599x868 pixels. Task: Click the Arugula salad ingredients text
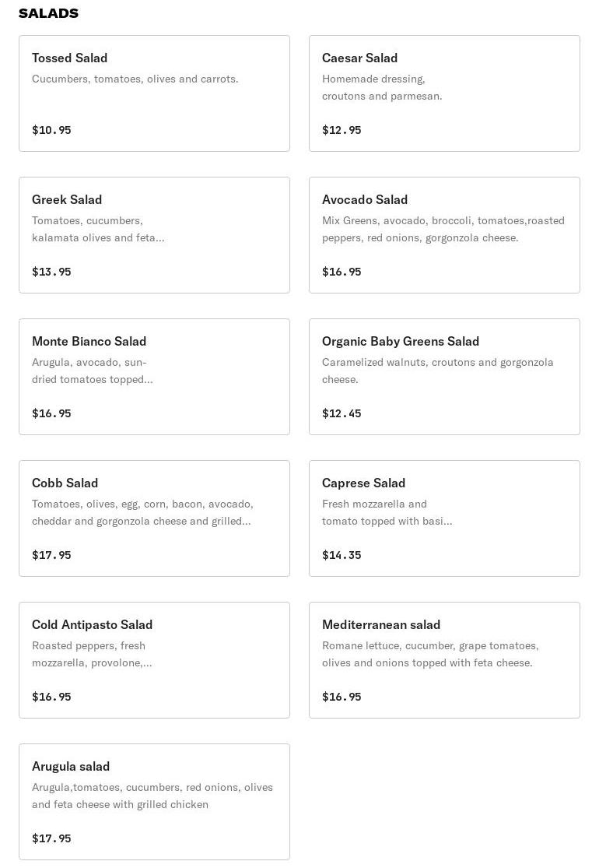tap(152, 796)
